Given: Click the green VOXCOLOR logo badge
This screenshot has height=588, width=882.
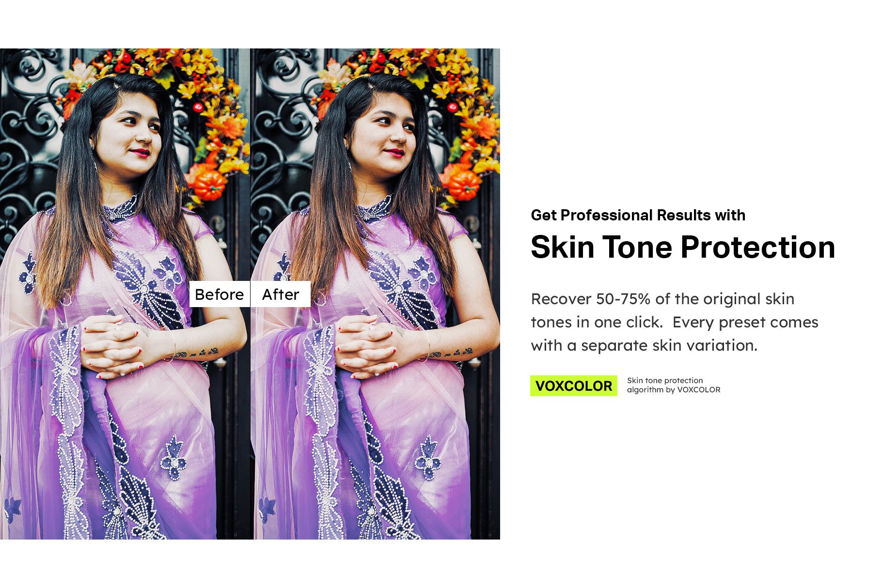Looking at the screenshot, I should (574, 386).
